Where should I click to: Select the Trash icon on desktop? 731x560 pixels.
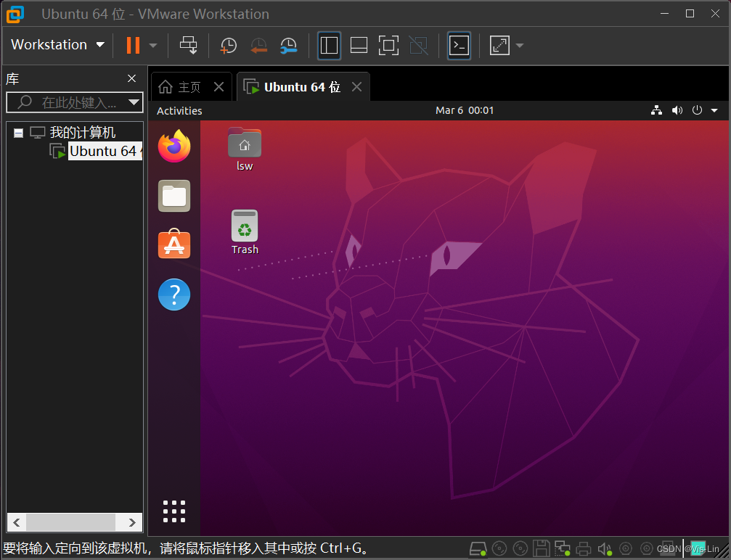pyautogui.click(x=245, y=232)
